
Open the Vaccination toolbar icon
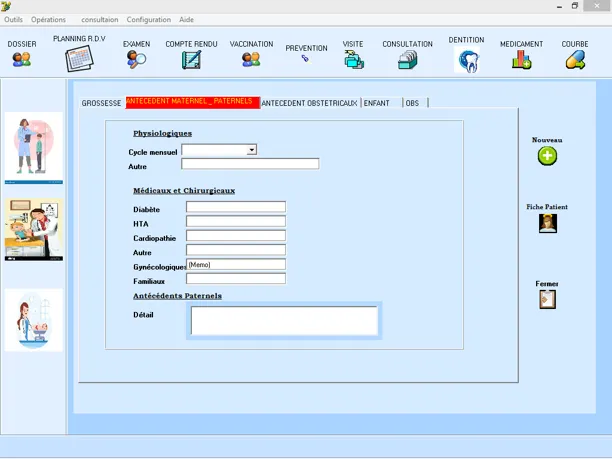(x=251, y=60)
